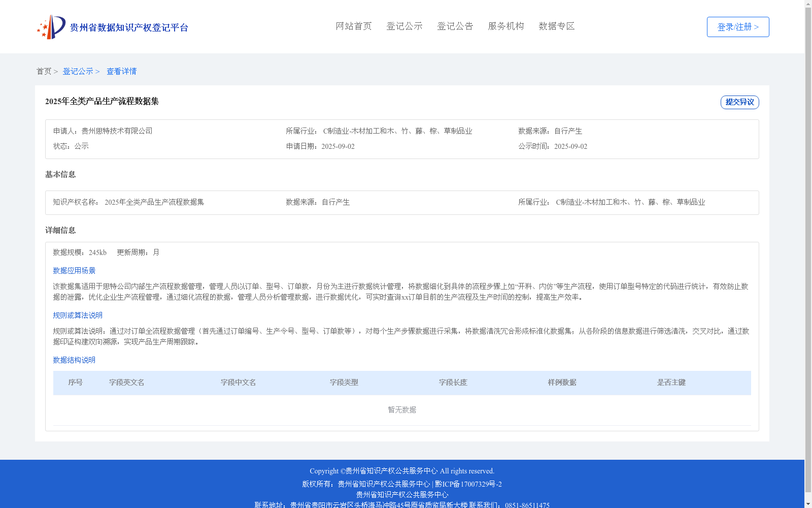Open the 登记公告 navigation item
812x508 pixels.
point(455,26)
